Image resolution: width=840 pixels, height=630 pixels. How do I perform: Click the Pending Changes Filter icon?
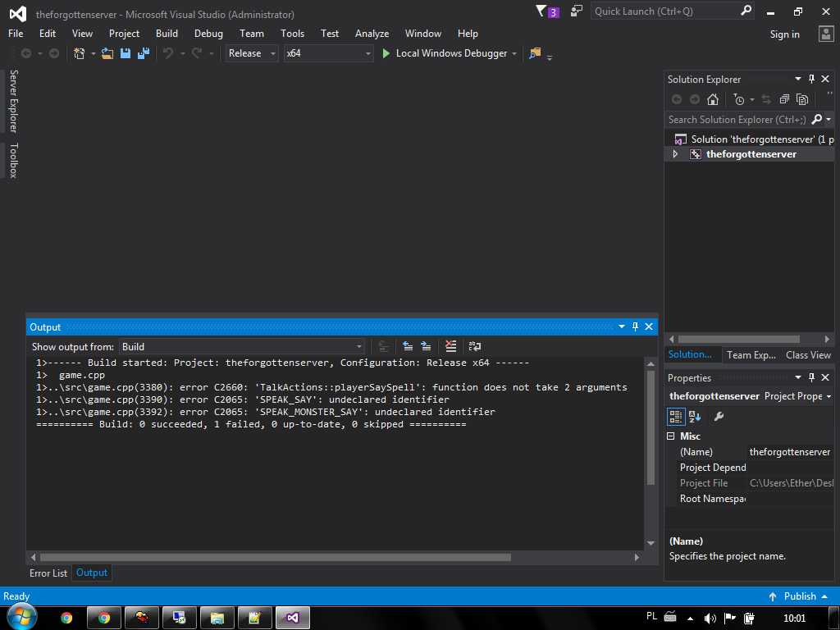pos(739,99)
